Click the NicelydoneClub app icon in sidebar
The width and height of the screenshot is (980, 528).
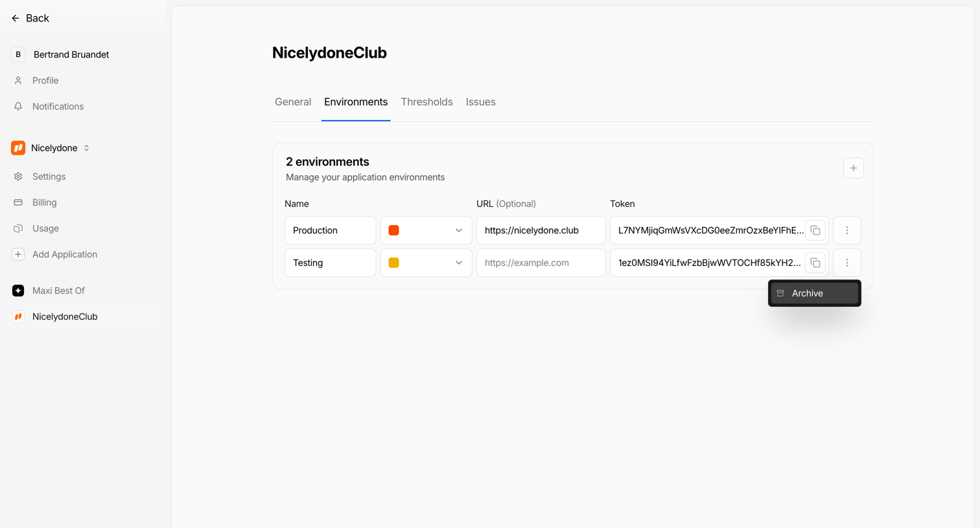[x=18, y=317]
